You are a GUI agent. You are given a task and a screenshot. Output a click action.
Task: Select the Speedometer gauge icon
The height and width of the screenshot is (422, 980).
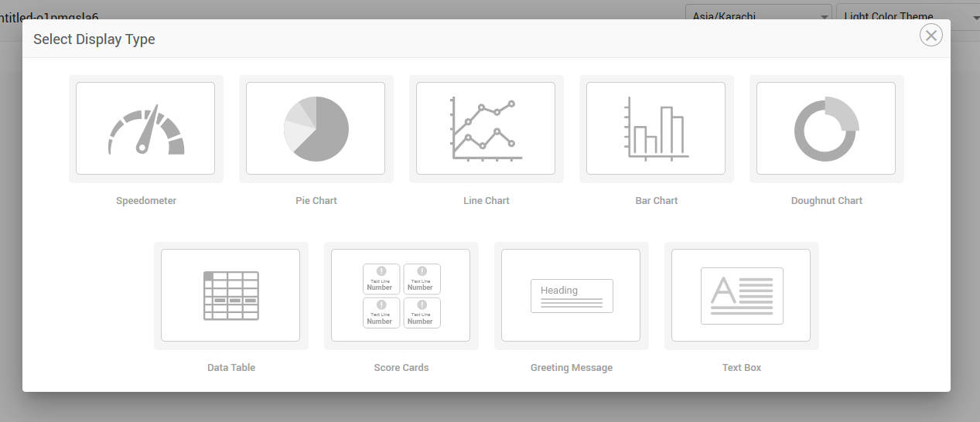click(x=145, y=129)
